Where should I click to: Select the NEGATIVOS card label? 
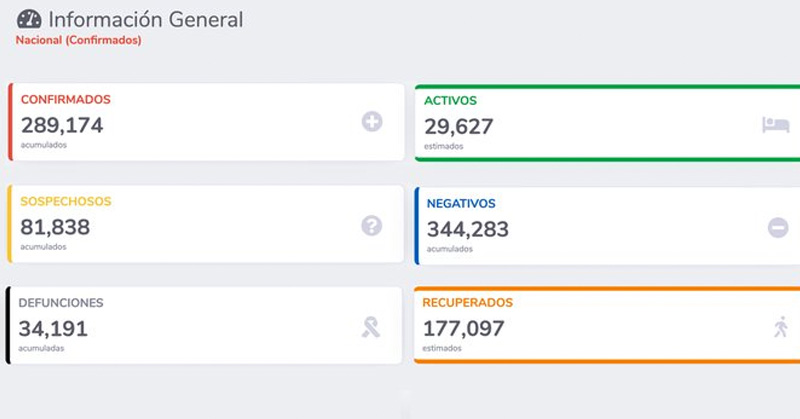click(x=461, y=203)
